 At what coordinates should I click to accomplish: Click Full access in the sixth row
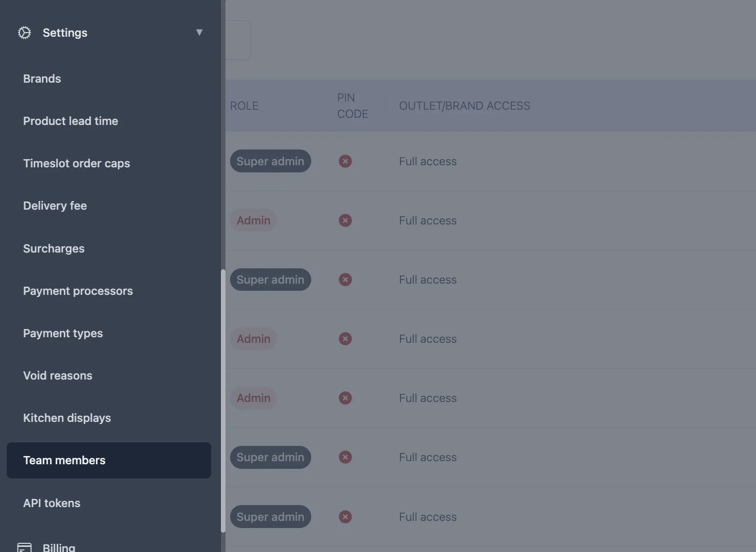pos(428,457)
